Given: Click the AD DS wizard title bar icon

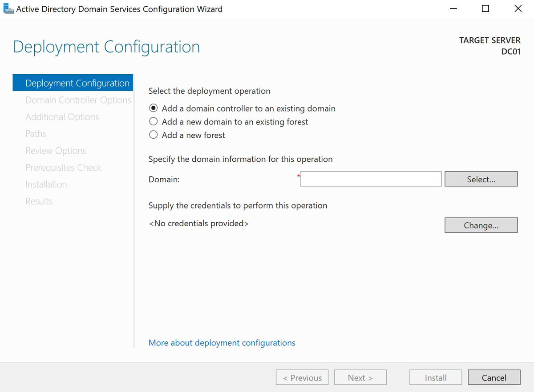Looking at the screenshot, I should [x=9, y=8].
